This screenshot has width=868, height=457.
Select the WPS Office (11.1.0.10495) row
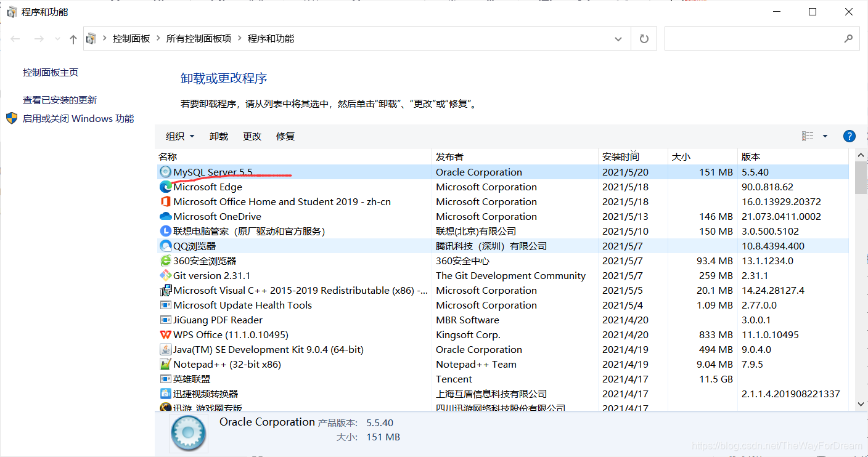tap(504, 334)
